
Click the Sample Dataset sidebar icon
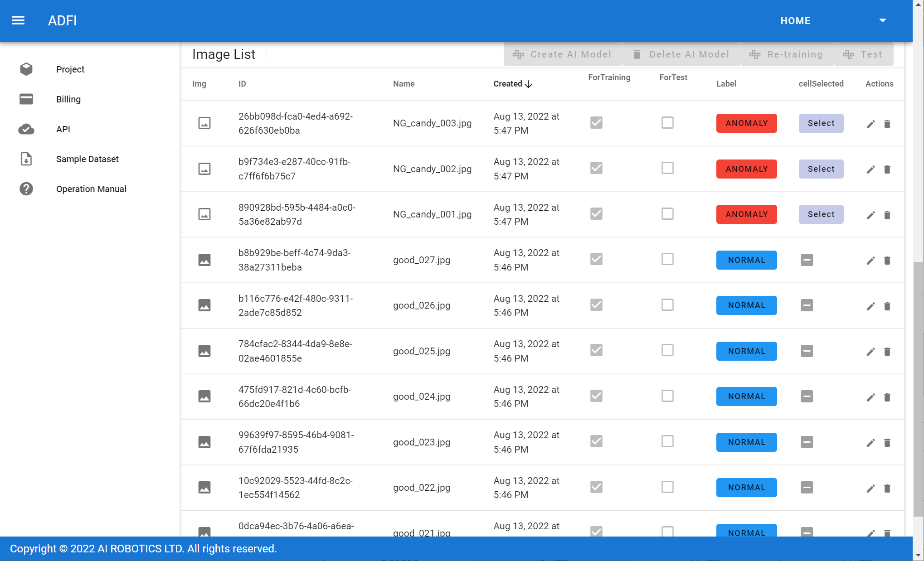(26, 159)
